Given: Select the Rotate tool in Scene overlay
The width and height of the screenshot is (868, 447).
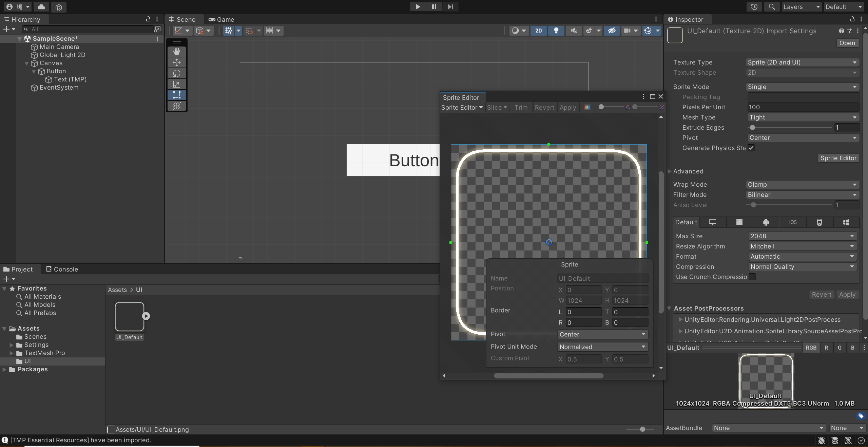Looking at the screenshot, I should tap(177, 73).
